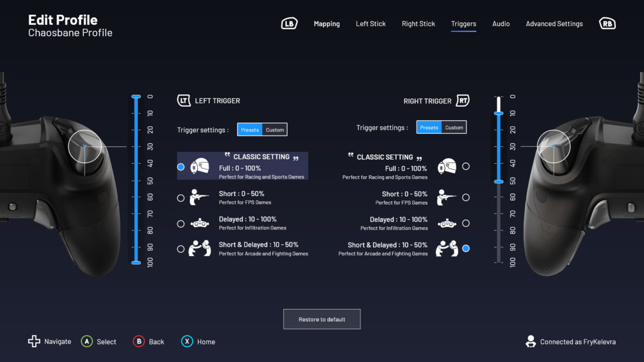Click left 'Perfect for Arcade and Fighting Games'
Screen dimensions: 644x362
point(263,254)
